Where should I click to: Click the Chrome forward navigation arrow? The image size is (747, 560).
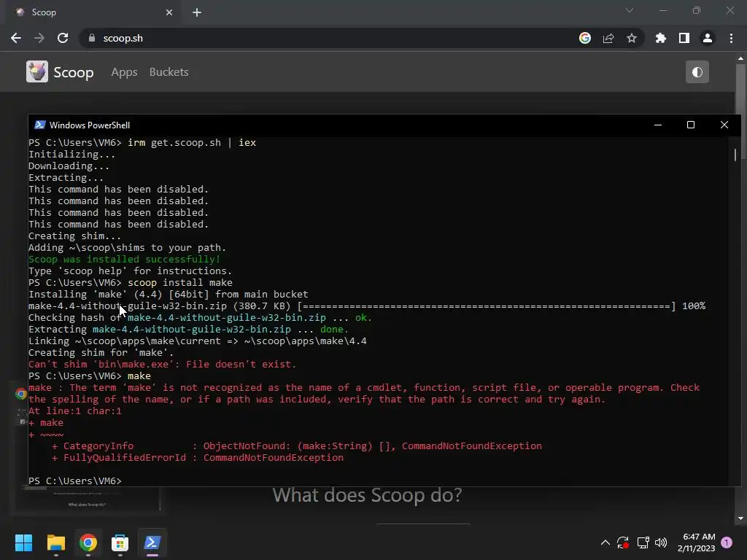(39, 38)
